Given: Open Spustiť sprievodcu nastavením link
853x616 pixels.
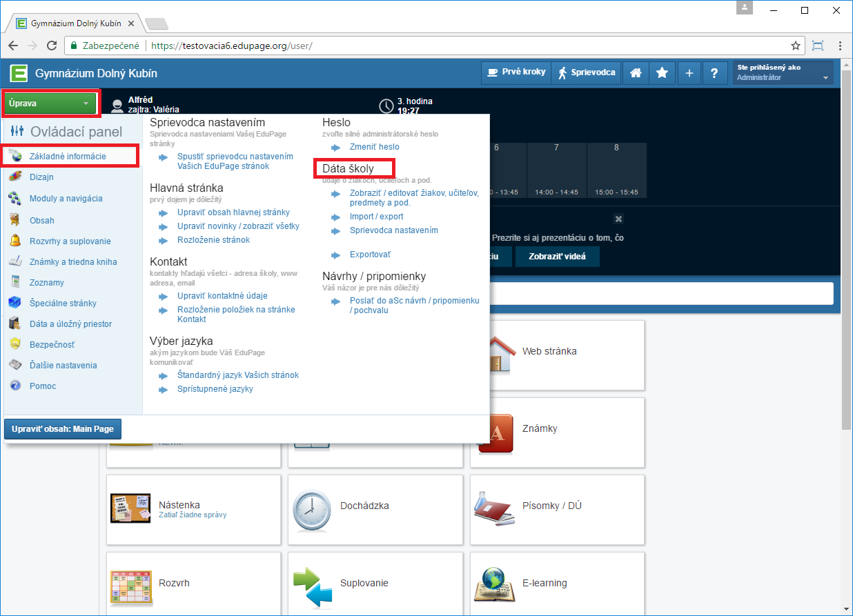Looking at the screenshot, I should coord(235,161).
